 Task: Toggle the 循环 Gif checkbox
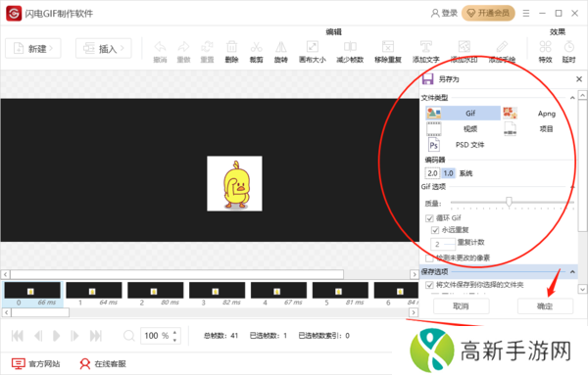click(429, 218)
